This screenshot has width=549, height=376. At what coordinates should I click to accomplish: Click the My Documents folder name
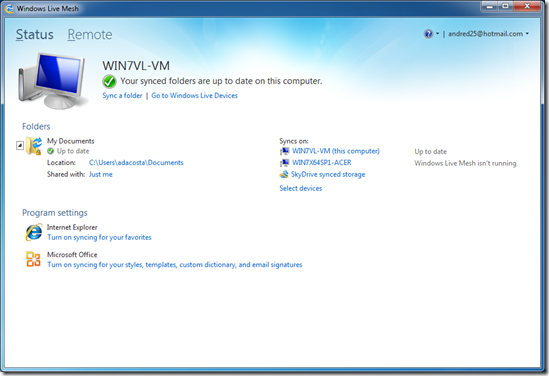pos(71,141)
